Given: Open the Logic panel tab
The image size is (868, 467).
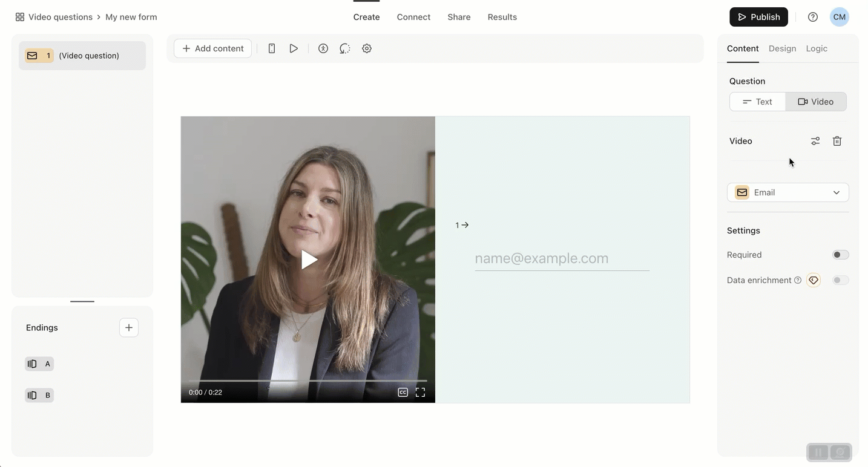Looking at the screenshot, I should point(817,48).
